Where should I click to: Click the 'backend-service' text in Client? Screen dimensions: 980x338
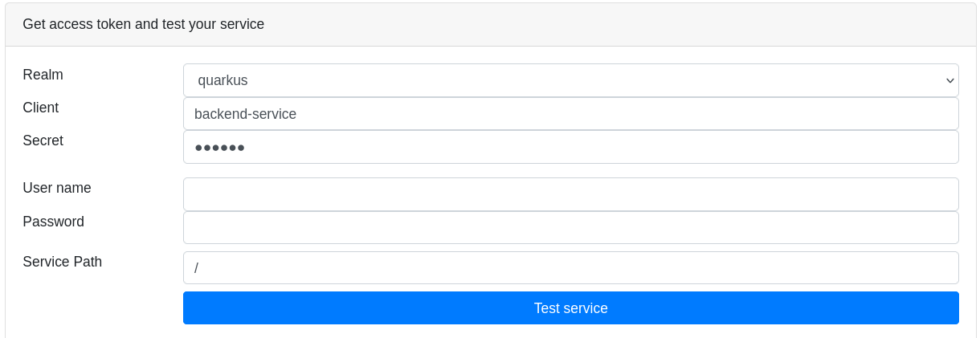[x=245, y=114]
